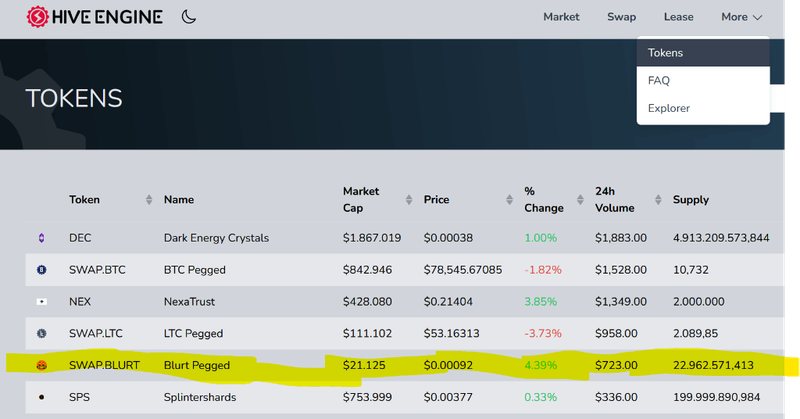Select LTC Pegged name cell
The width and height of the screenshot is (800, 419).
point(193,333)
